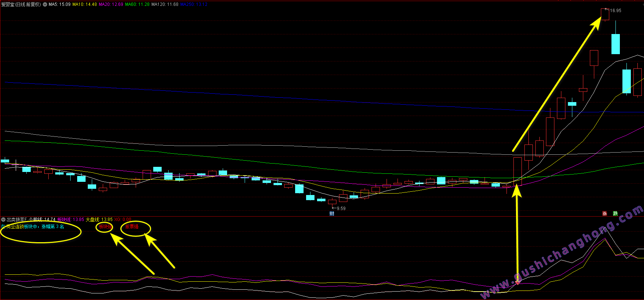
Task: Click the 财 financial marker icon
Action: (332, 214)
